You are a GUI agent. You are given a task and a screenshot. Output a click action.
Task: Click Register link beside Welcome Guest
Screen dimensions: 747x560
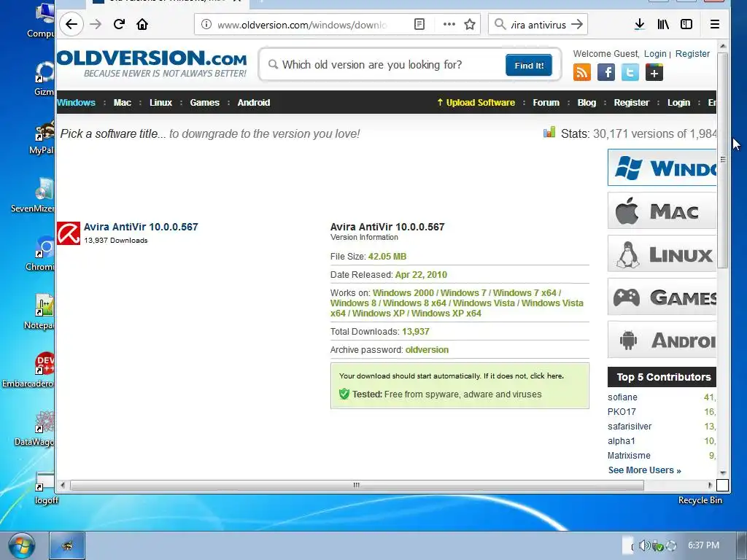pyautogui.click(x=693, y=54)
